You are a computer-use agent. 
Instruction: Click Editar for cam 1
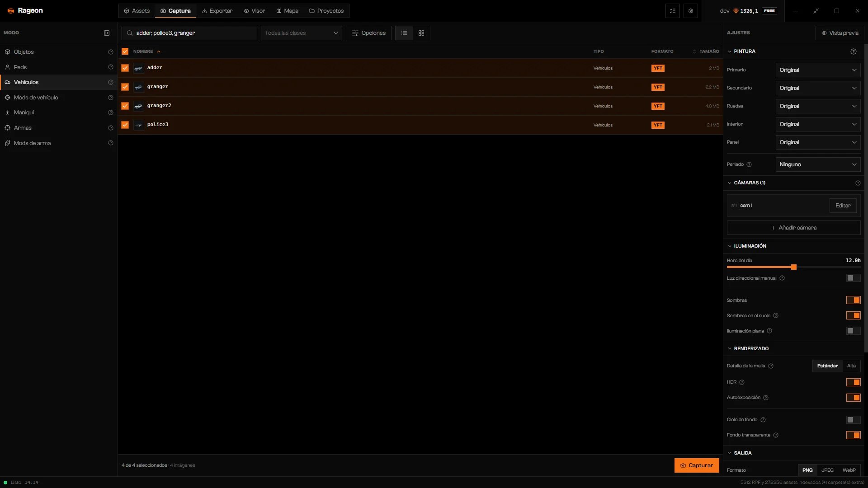pos(843,206)
